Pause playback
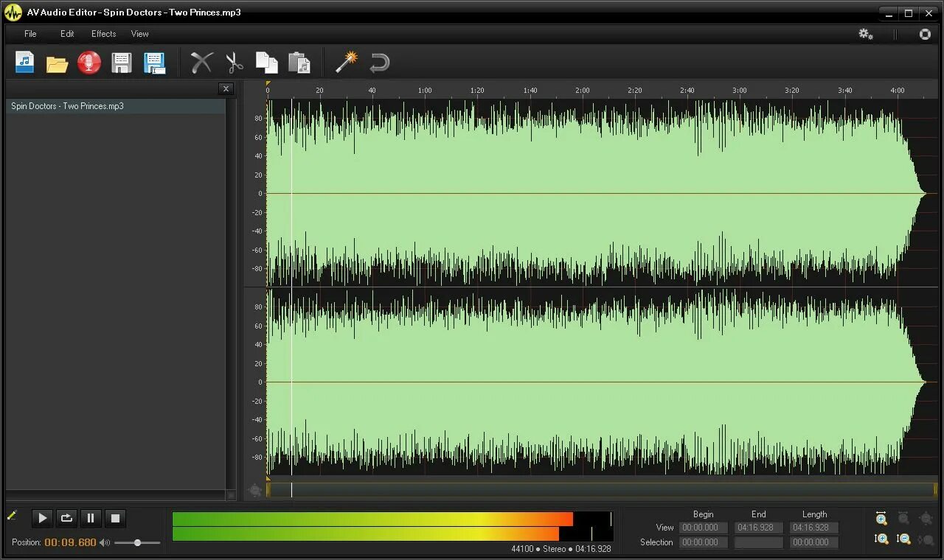The width and height of the screenshot is (944, 560). click(91, 518)
